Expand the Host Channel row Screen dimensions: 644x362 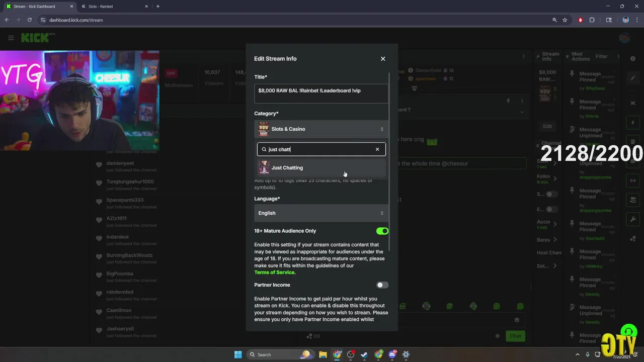tap(548, 253)
